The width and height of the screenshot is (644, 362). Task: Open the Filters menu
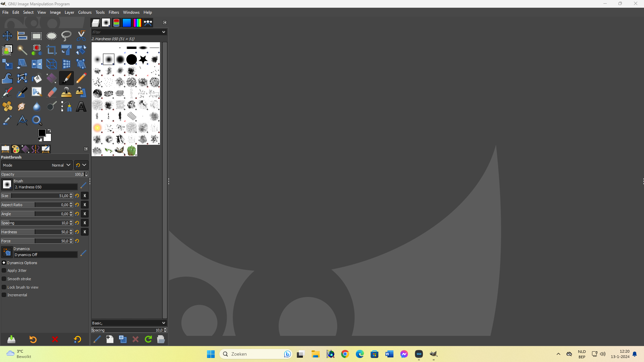click(114, 12)
